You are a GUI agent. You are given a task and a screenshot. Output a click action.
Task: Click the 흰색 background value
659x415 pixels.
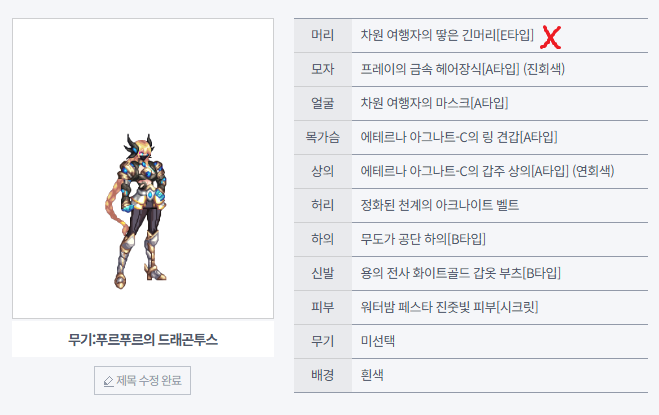(373, 376)
